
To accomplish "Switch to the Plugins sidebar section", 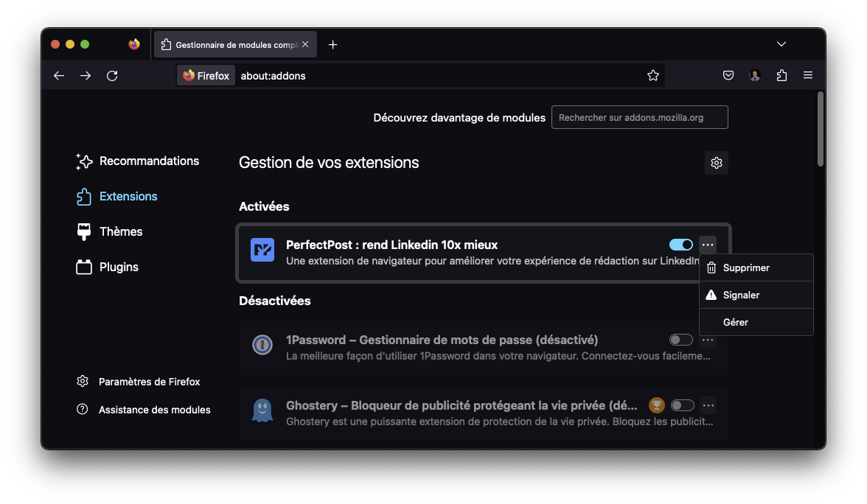I will pyautogui.click(x=108, y=267).
